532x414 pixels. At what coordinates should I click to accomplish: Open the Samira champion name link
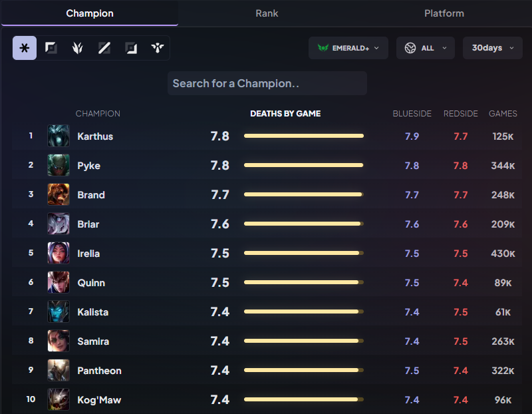click(93, 341)
